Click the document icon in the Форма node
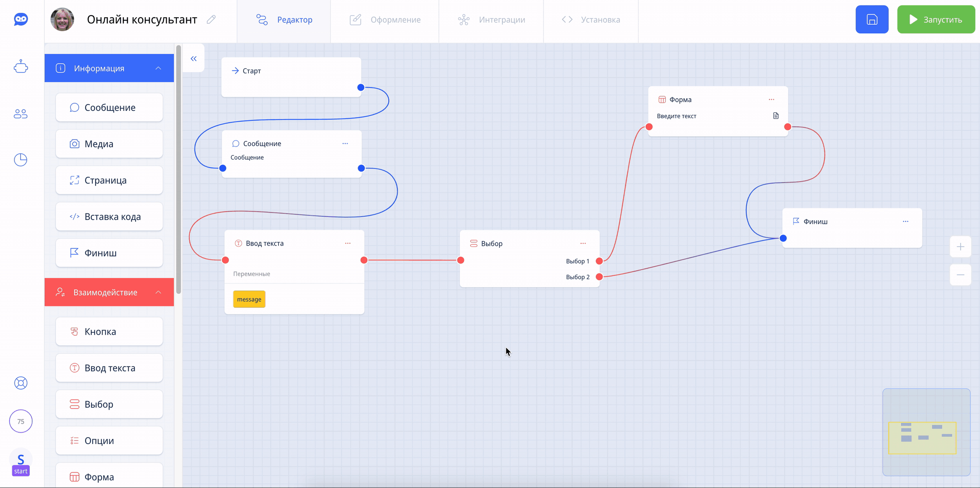This screenshot has height=488, width=980. (776, 116)
